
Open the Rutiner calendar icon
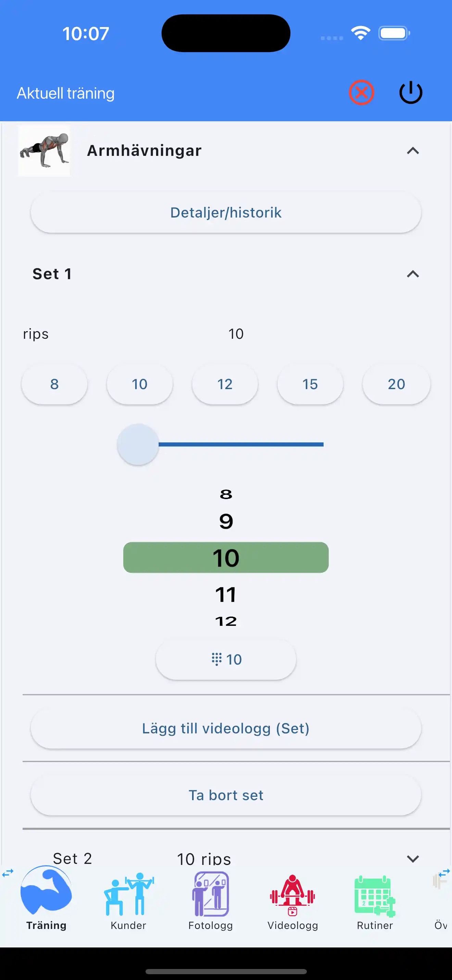(375, 895)
